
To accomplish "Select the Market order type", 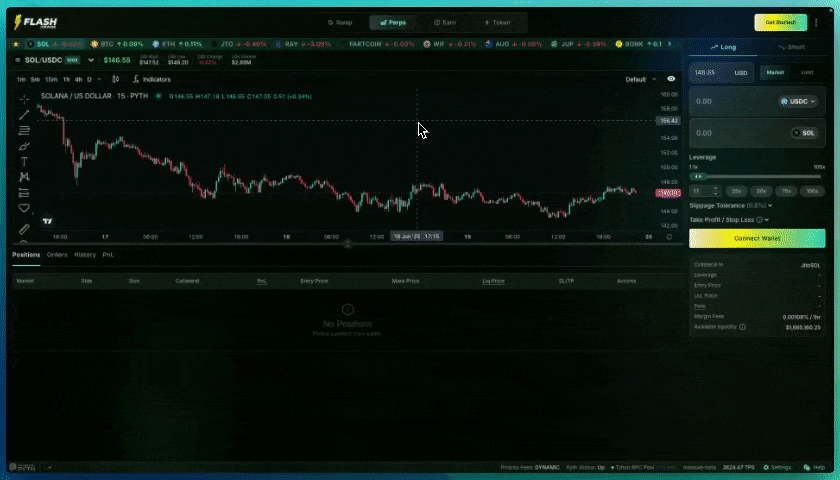I will tap(774, 72).
